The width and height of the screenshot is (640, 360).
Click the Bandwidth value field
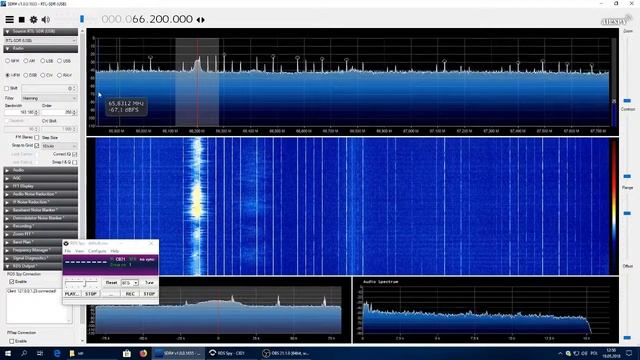pos(22,112)
